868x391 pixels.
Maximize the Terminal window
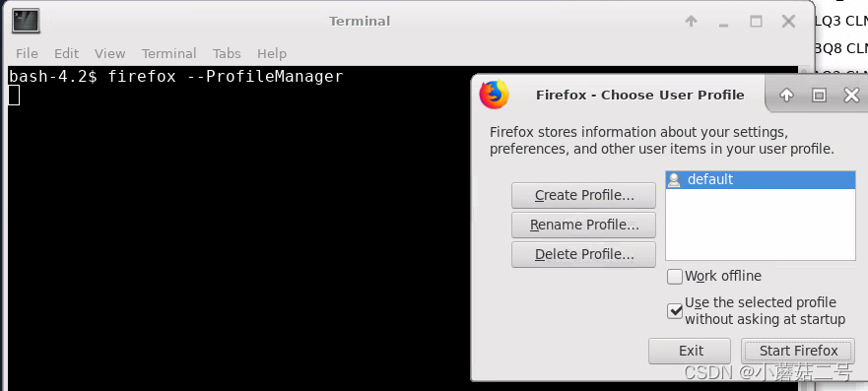(x=756, y=22)
